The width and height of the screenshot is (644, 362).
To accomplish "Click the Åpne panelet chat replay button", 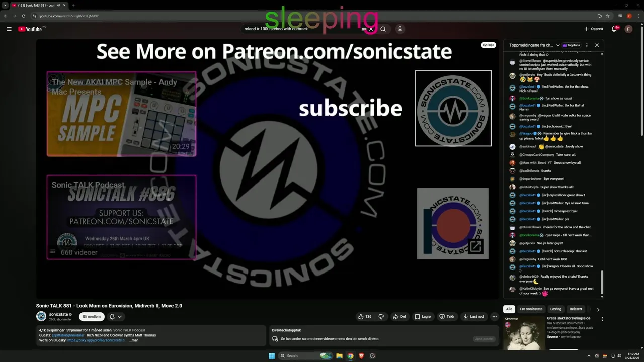I will [484, 339].
